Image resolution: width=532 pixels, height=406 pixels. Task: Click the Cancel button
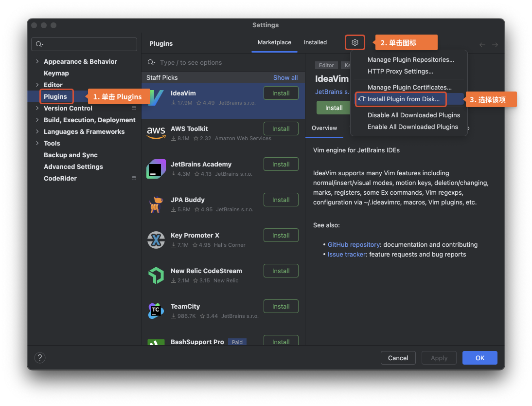tap(398, 358)
